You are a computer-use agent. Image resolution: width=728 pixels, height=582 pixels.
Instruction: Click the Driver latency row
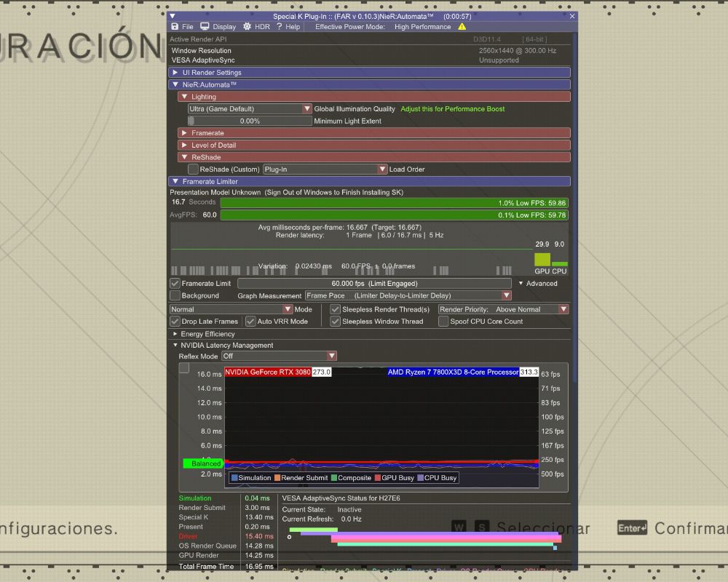point(226,536)
